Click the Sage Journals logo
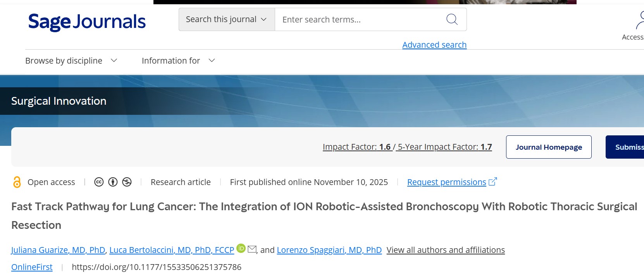 click(x=87, y=22)
